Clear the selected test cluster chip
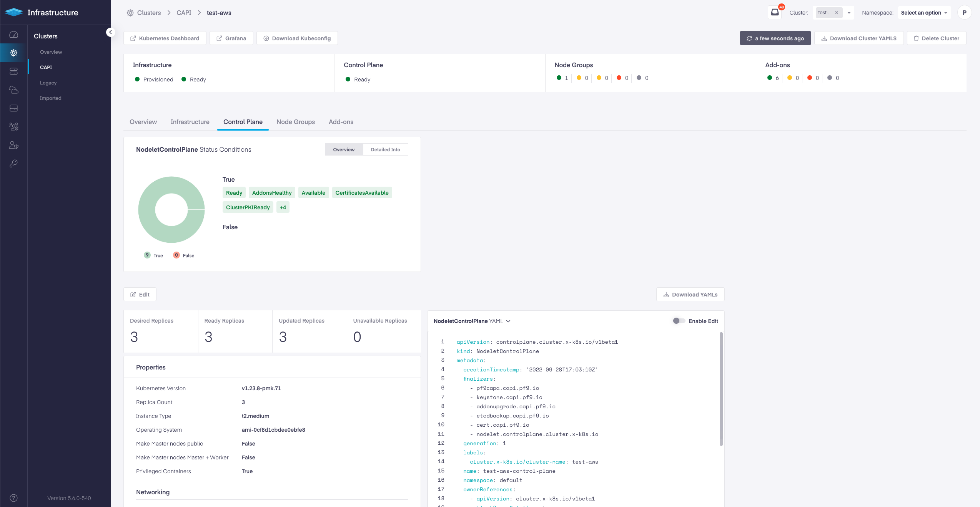The height and width of the screenshot is (507, 980). click(x=837, y=13)
